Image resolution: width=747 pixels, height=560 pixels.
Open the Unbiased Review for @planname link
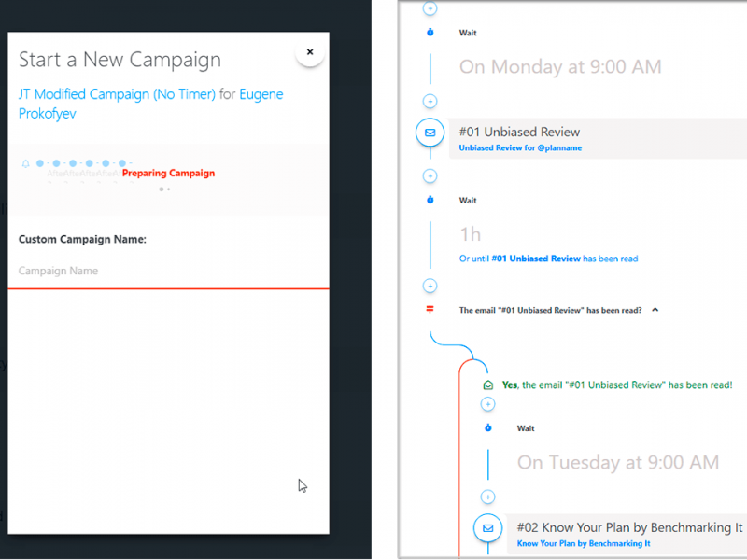click(x=520, y=148)
